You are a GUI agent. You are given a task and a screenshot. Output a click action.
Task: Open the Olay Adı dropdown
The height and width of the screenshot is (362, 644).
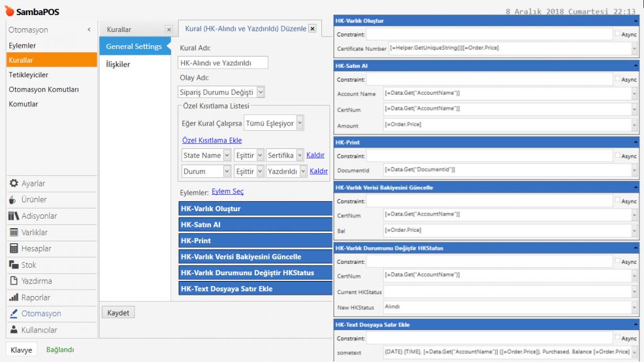pos(261,92)
